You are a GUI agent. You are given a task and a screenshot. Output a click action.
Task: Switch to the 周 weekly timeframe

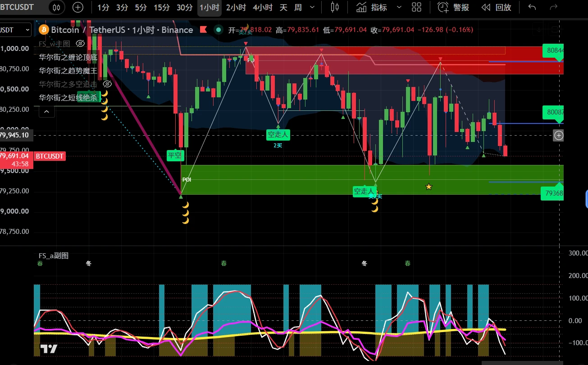coord(298,7)
